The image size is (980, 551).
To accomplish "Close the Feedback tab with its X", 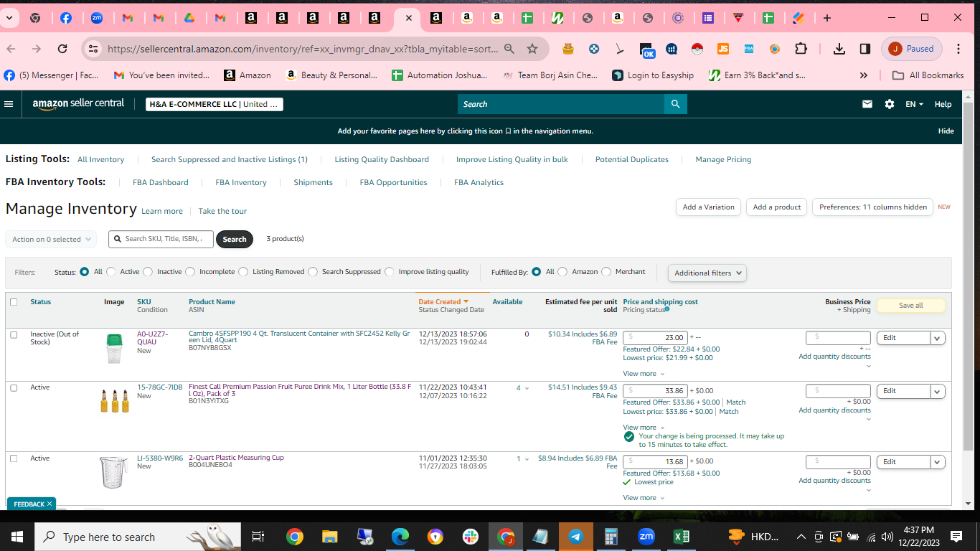I will 50,504.
